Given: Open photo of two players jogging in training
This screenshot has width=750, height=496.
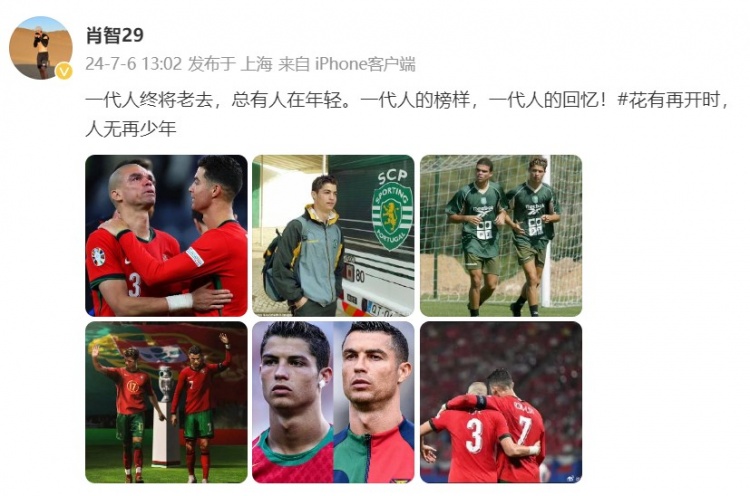Looking at the screenshot, I should point(501,236).
